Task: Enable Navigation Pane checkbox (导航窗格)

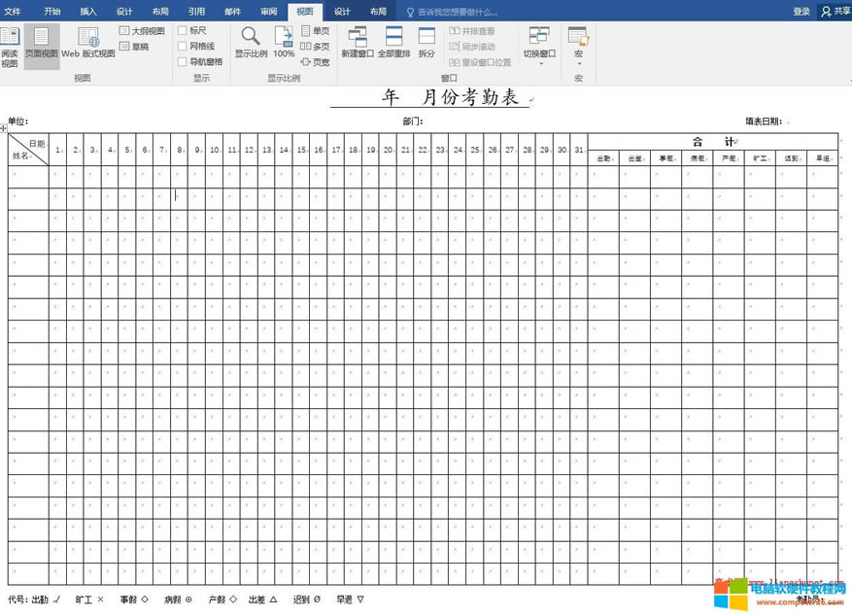Action: point(183,62)
